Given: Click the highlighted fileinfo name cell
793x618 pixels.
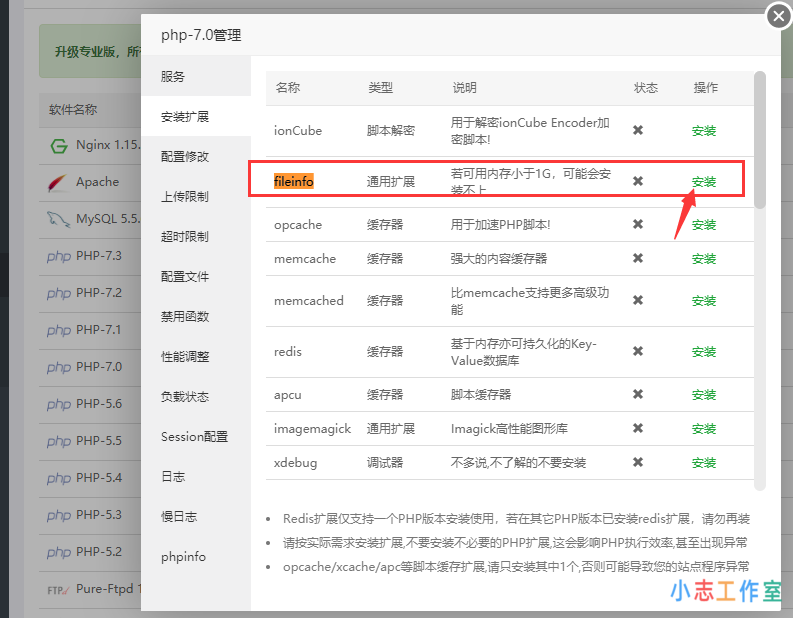Looking at the screenshot, I should point(293,181).
